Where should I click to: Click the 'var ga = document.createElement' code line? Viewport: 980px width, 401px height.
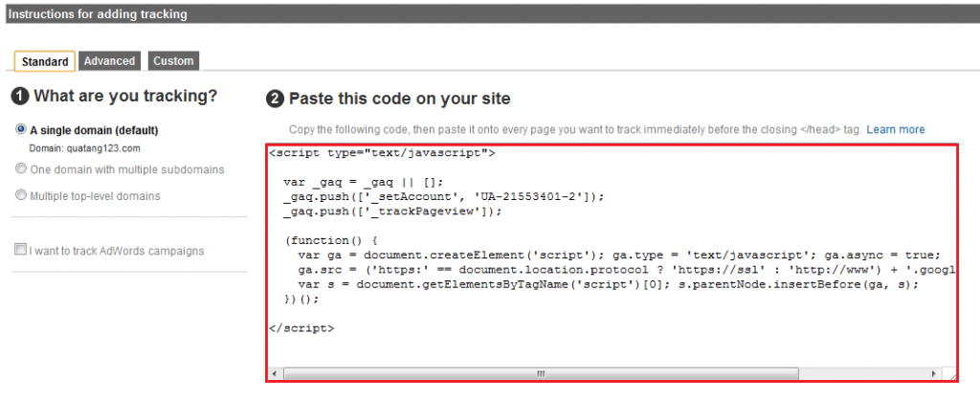click(619, 256)
